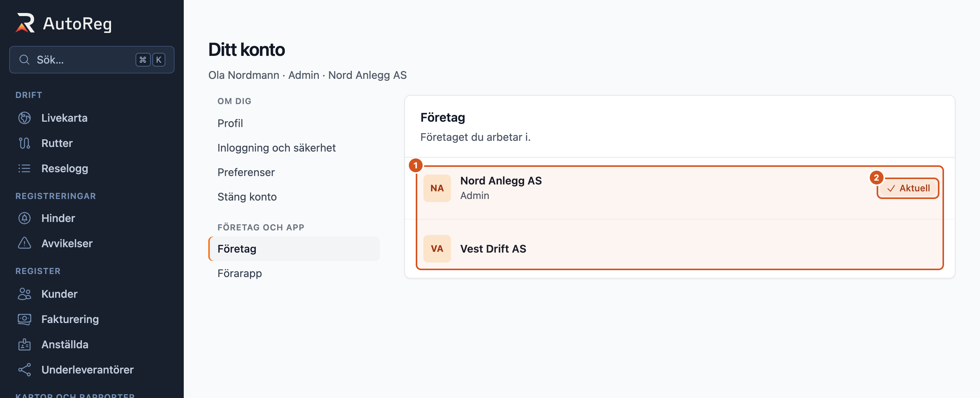Open the Förarapp settings tab
This screenshot has height=398, width=980.
click(x=294, y=273)
